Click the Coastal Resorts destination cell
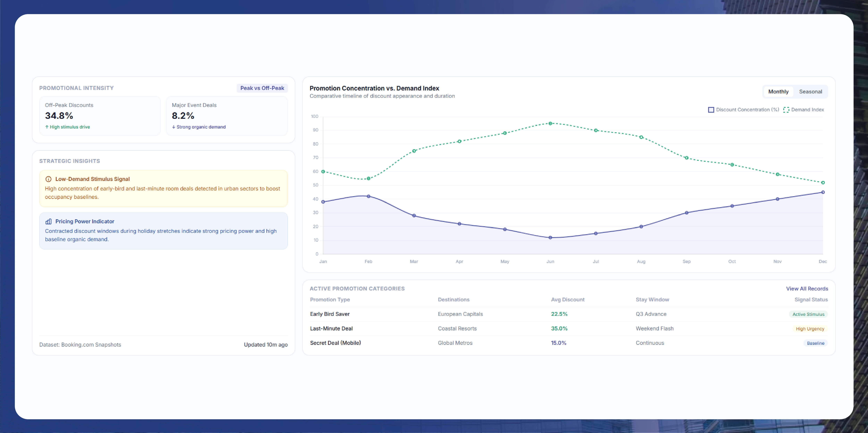868x433 pixels. pyautogui.click(x=457, y=328)
